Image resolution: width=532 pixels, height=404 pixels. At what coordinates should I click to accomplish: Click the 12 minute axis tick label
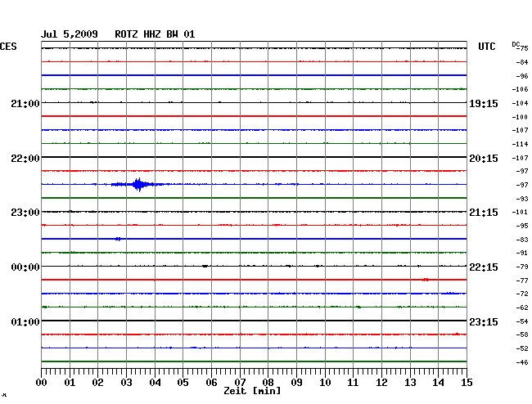[381, 383]
